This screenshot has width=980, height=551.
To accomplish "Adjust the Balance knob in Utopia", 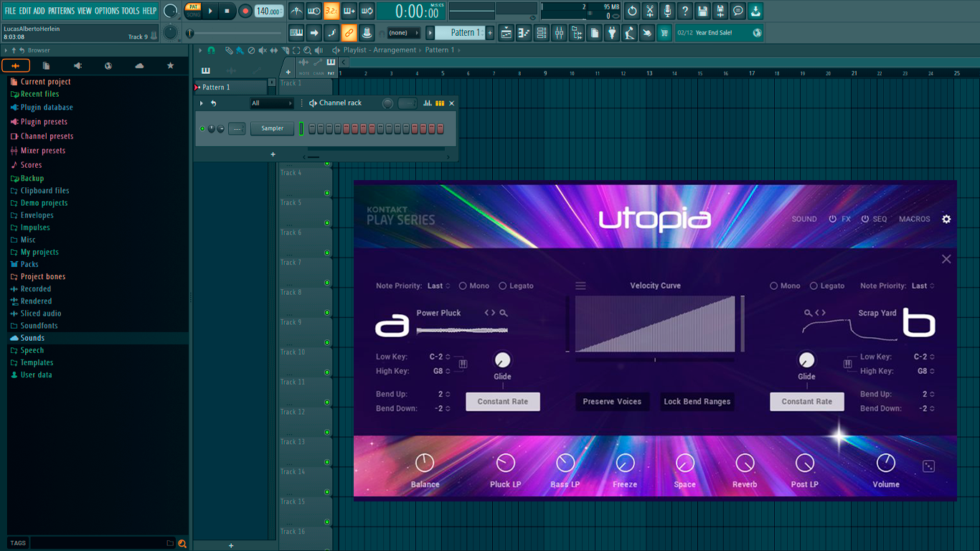I will point(425,463).
